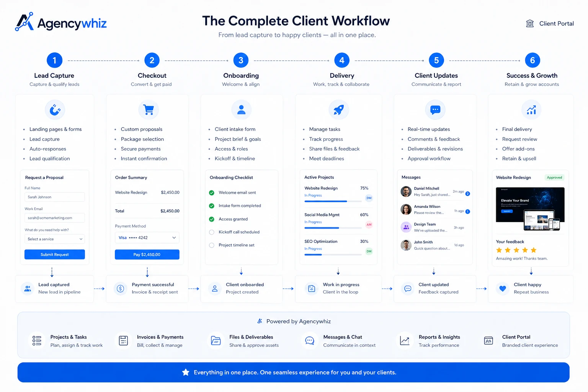Click the Payment successful dollar icon
Viewport: 588px width, 392px height.
click(121, 289)
